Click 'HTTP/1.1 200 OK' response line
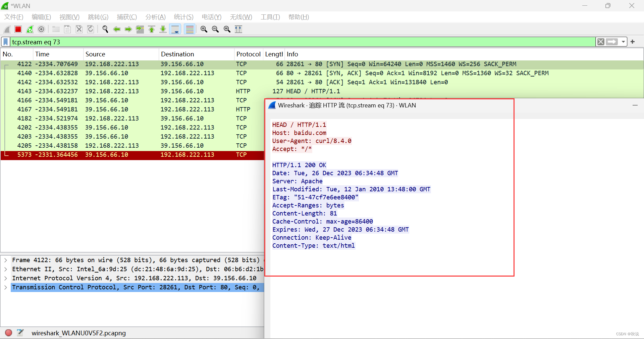 (299, 165)
